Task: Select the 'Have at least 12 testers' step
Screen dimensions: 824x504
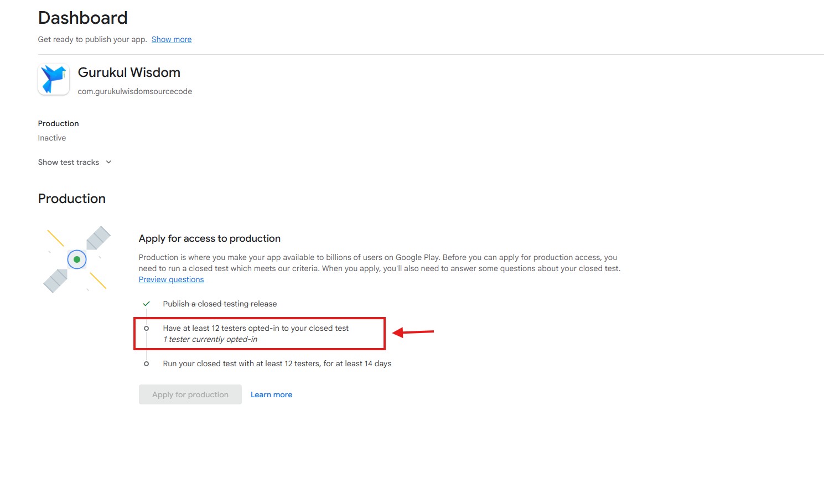Action: click(256, 328)
